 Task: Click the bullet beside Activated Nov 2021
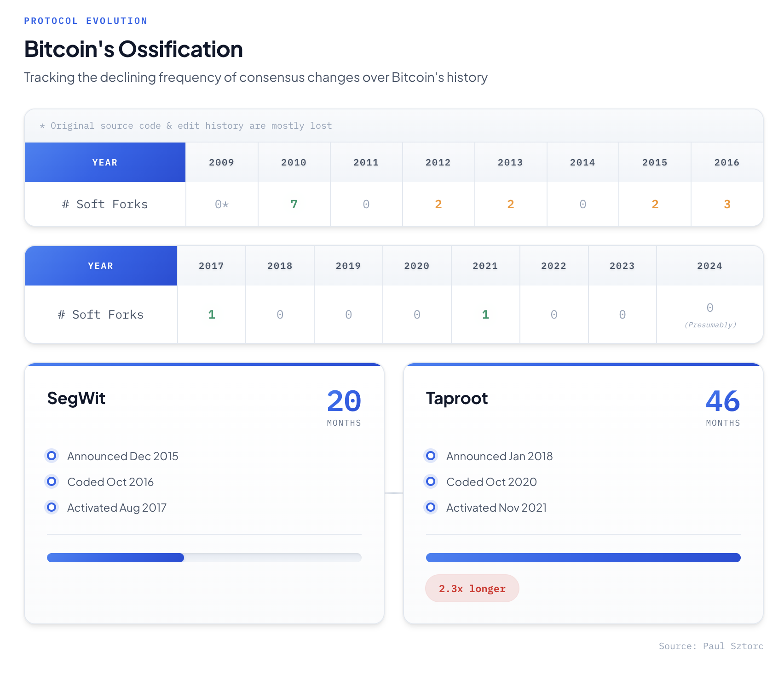click(x=431, y=507)
